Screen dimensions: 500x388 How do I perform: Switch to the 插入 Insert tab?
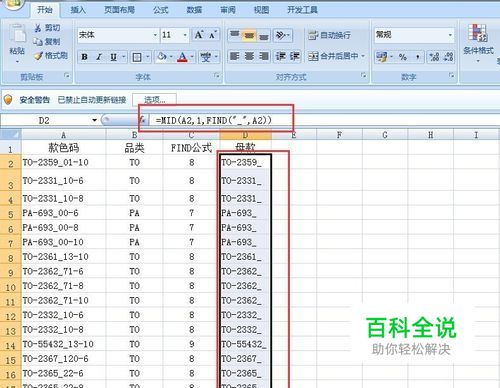coord(78,10)
